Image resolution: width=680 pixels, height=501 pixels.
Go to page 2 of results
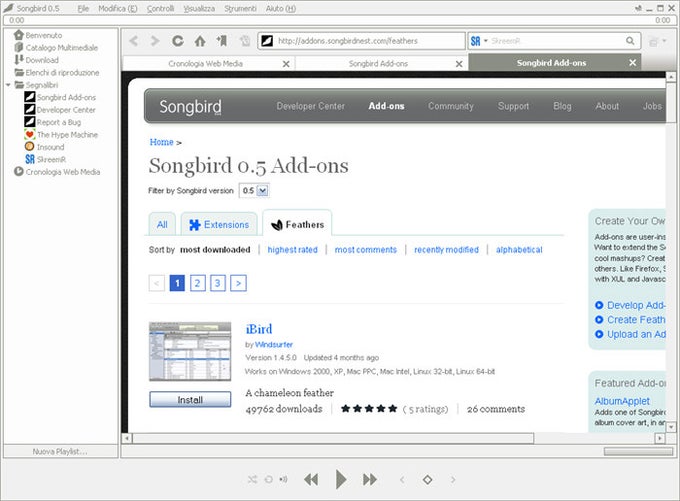coord(197,283)
